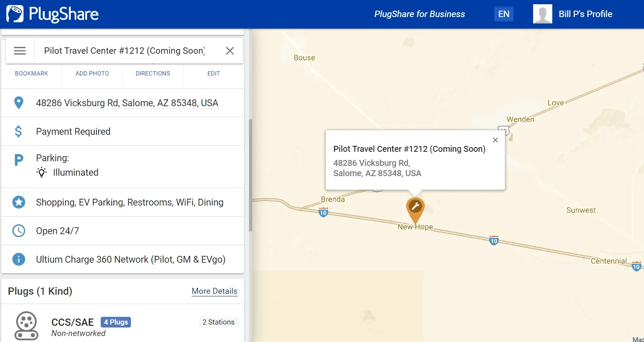This screenshot has width=644, height=342.
Task: Click the Sunwest map label
Action: click(581, 210)
